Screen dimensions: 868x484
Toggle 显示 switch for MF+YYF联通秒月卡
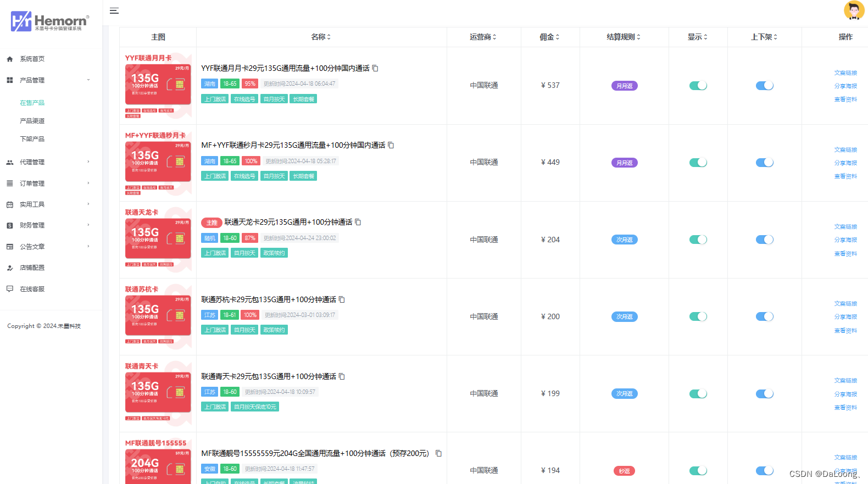[698, 163]
